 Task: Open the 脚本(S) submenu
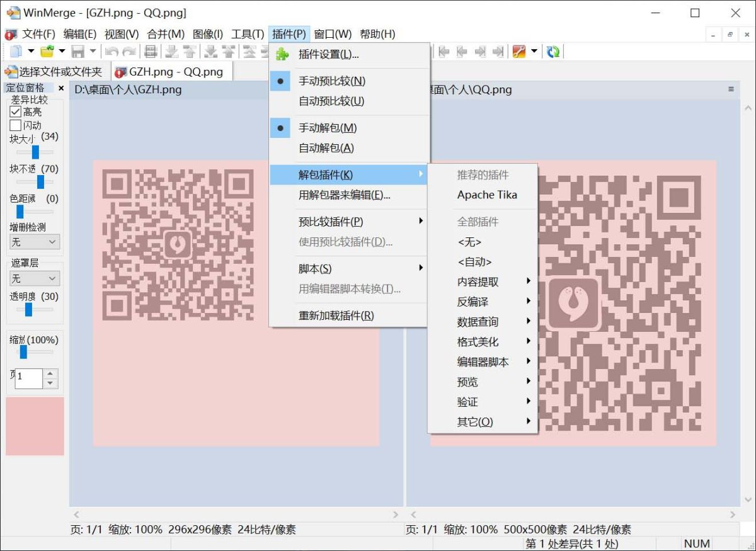click(x=350, y=269)
